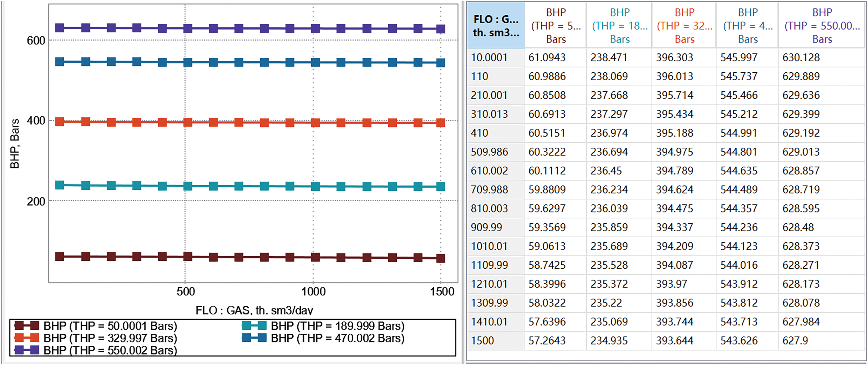Click table cell showing 627.9
This screenshot has height=365, width=868.
[795, 341]
